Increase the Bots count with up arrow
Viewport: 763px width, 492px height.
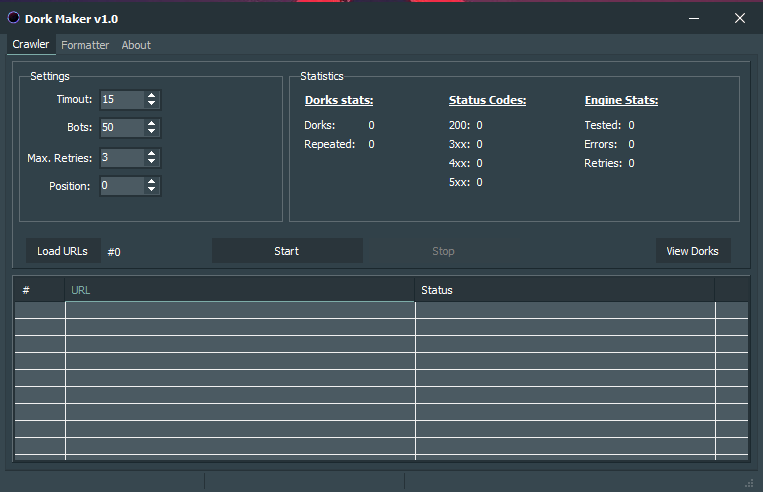coord(151,124)
